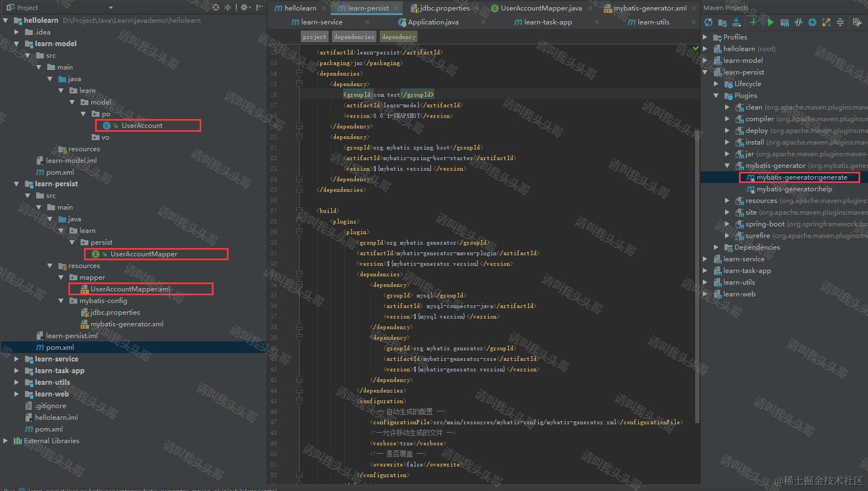Show the Maven dependencies diagram
The width and height of the screenshot is (868, 491).
(826, 22)
